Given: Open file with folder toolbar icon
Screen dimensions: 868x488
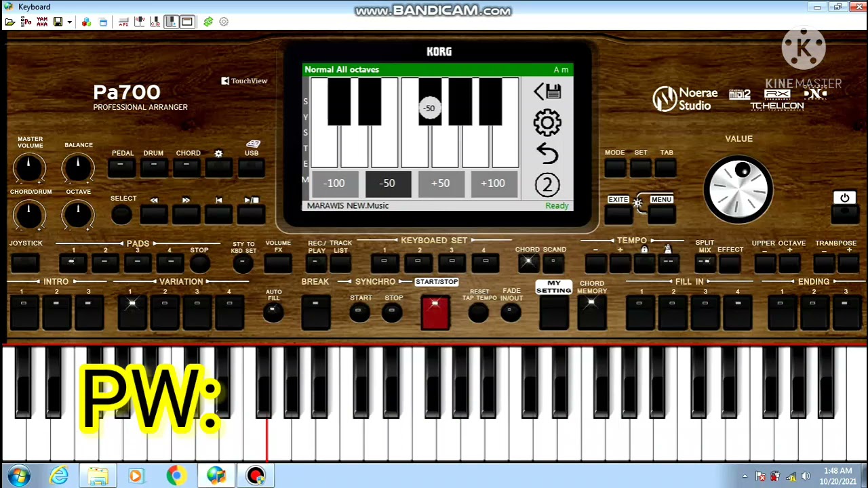Looking at the screenshot, I should pyautogui.click(x=10, y=22).
